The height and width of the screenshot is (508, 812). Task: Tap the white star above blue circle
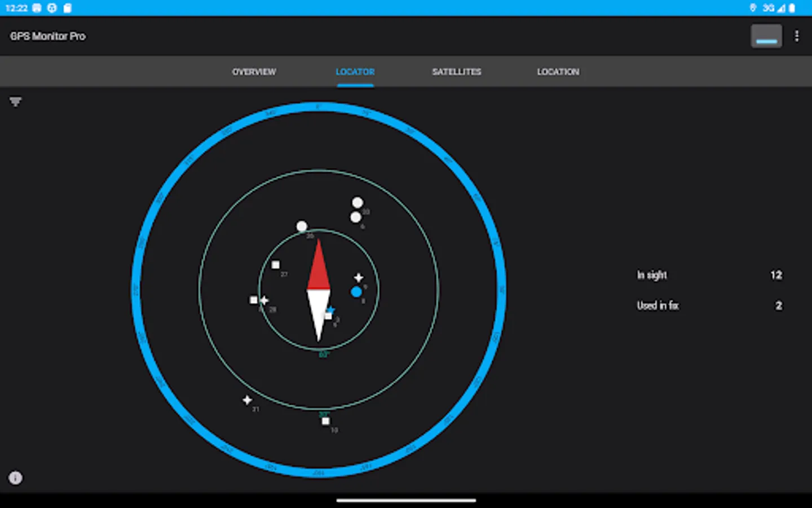pyautogui.click(x=359, y=277)
